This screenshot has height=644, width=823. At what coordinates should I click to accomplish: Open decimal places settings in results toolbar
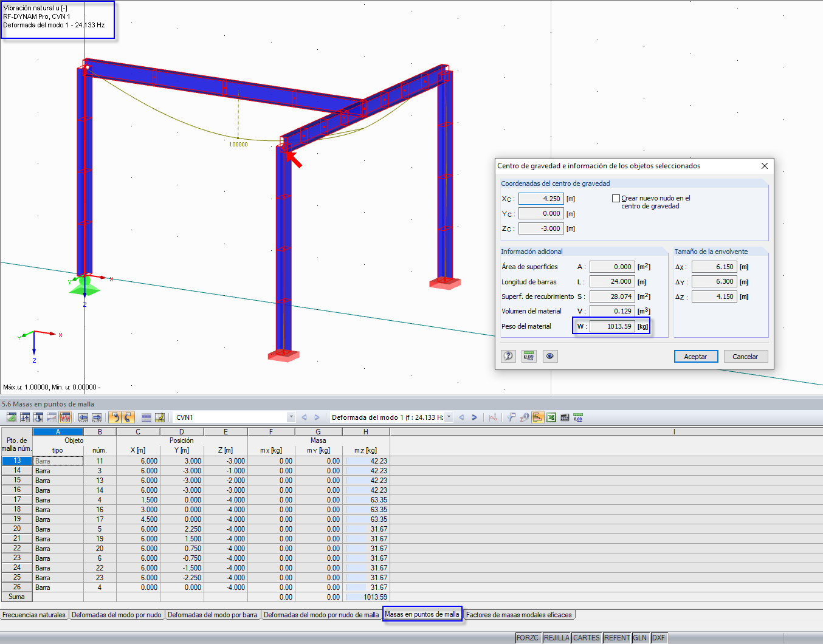(x=578, y=417)
